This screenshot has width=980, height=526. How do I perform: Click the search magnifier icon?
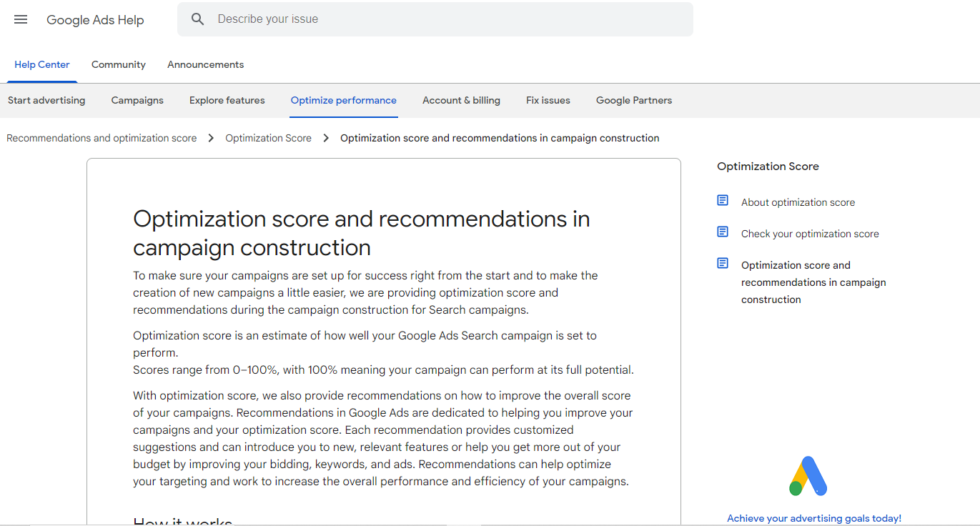click(x=198, y=19)
